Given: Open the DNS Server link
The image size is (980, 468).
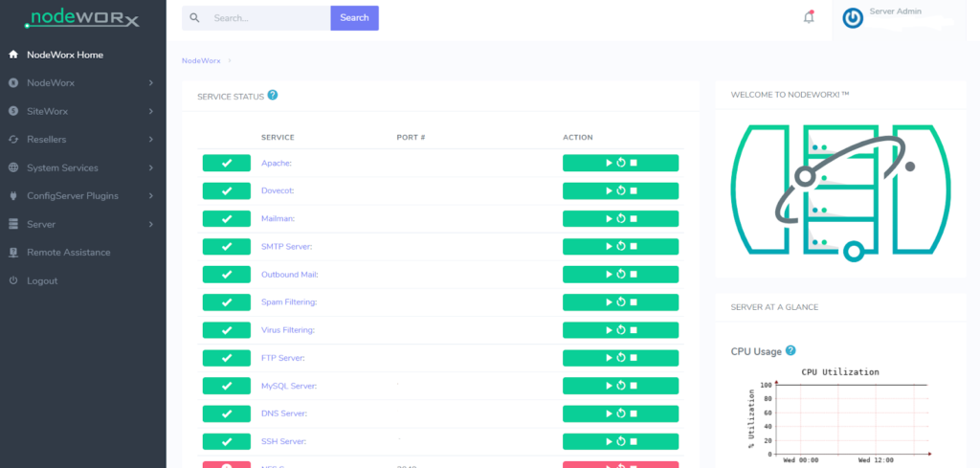Looking at the screenshot, I should tap(283, 413).
